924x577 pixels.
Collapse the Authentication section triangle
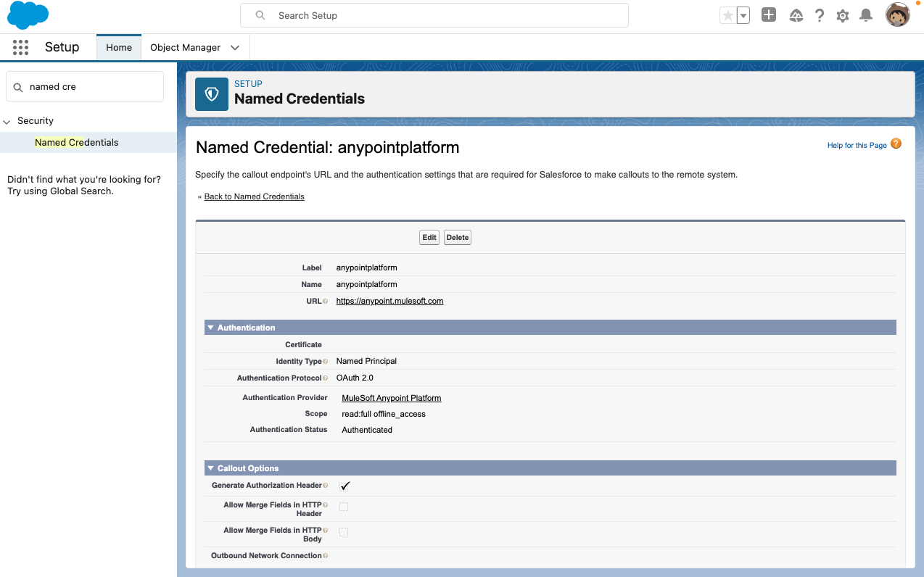click(211, 328)
